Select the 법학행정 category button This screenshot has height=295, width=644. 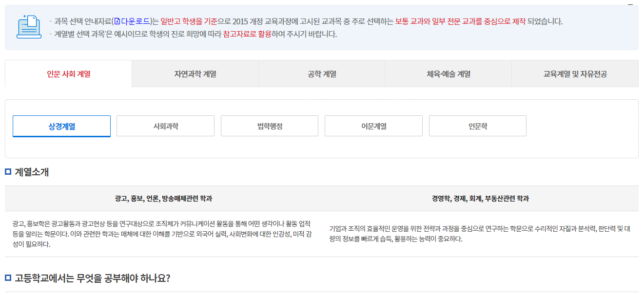[269, 126]
